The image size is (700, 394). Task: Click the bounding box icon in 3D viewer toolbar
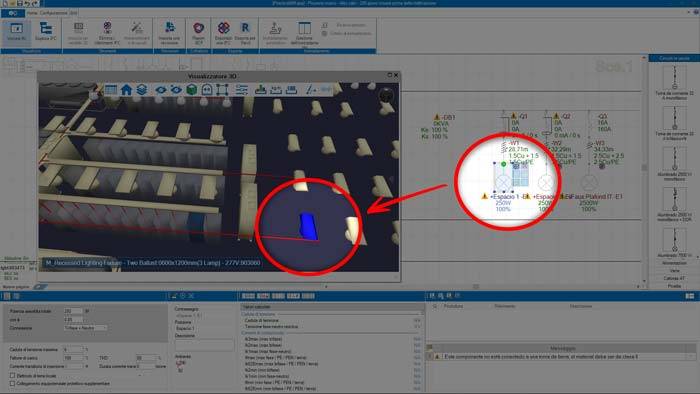point(222,90)
